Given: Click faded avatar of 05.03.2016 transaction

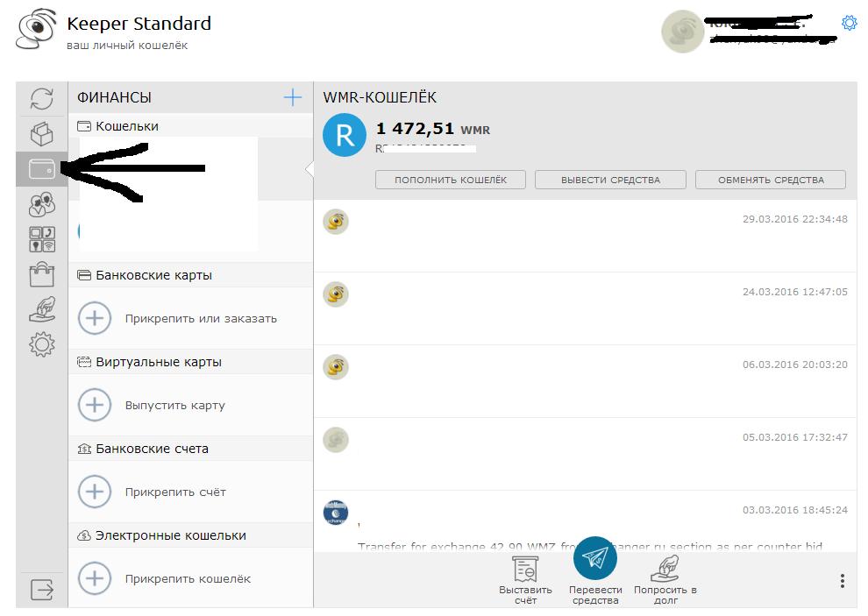Looking at the screenshot, I should 336,440.
